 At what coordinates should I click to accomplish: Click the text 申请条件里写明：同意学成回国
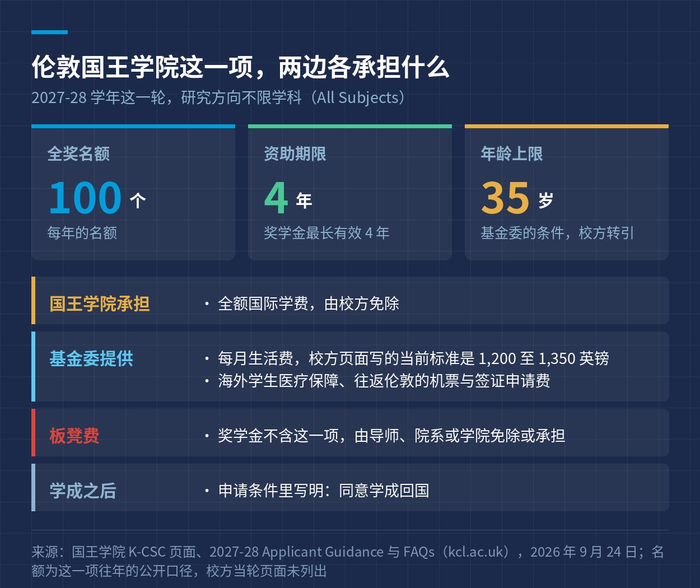[x=324, y=491]
